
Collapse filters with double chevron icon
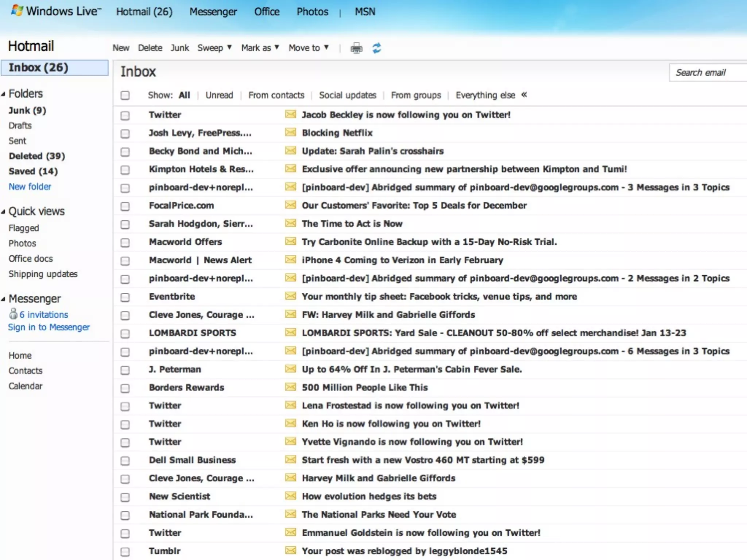pos(524,95)
